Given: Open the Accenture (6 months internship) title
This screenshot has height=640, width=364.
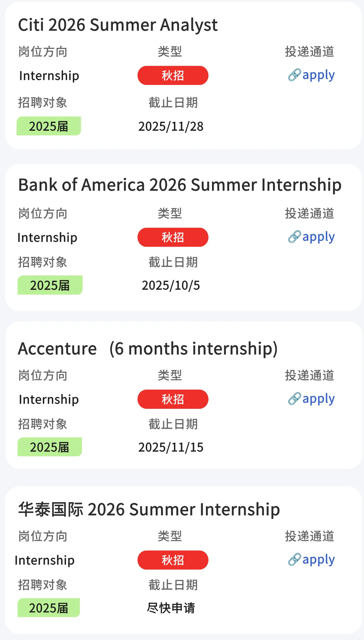Looking at the screenshot, I should [x=148, y=348].
